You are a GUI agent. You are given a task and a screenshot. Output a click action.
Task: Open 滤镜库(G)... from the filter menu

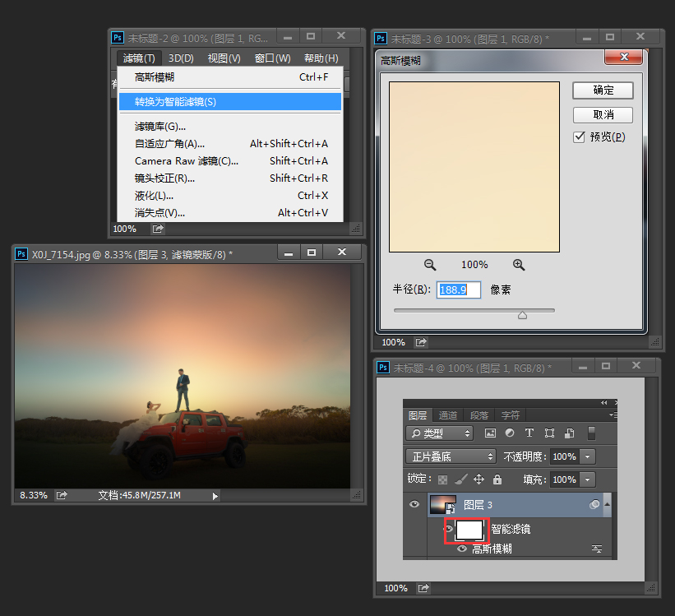(230, 126)
